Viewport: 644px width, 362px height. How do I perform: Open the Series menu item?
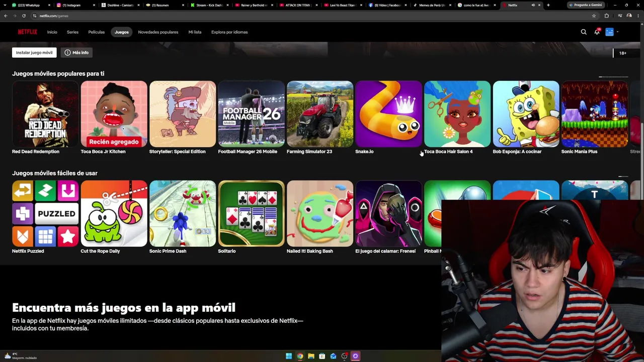[72, 32]
